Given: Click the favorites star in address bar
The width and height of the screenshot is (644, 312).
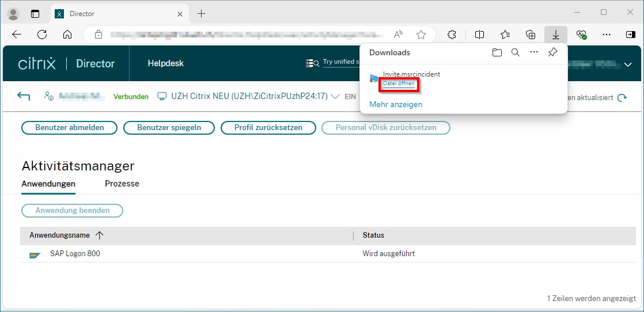Looking at the screenshot, I should [x=421, y=35].
